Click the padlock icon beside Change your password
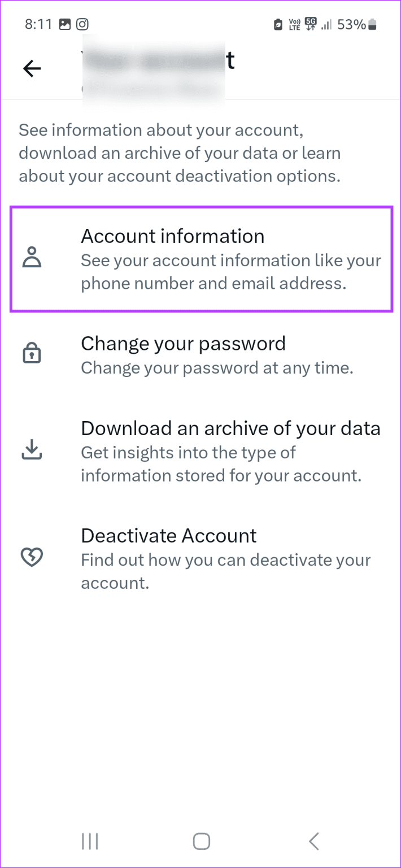Screen dimensions: 401x868 [32, 352]
